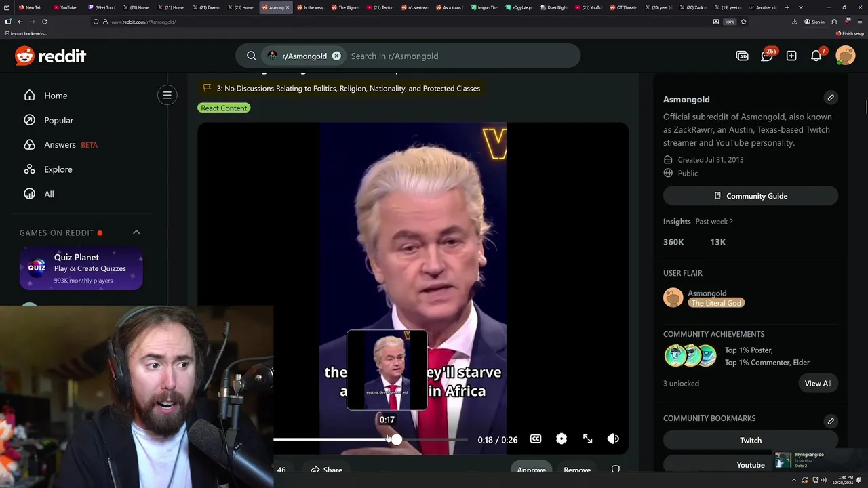The image size is (868, 488).
Task: Edit the Asmongold community description pencil
Action: pyautogui.click(x=831, y=98)
